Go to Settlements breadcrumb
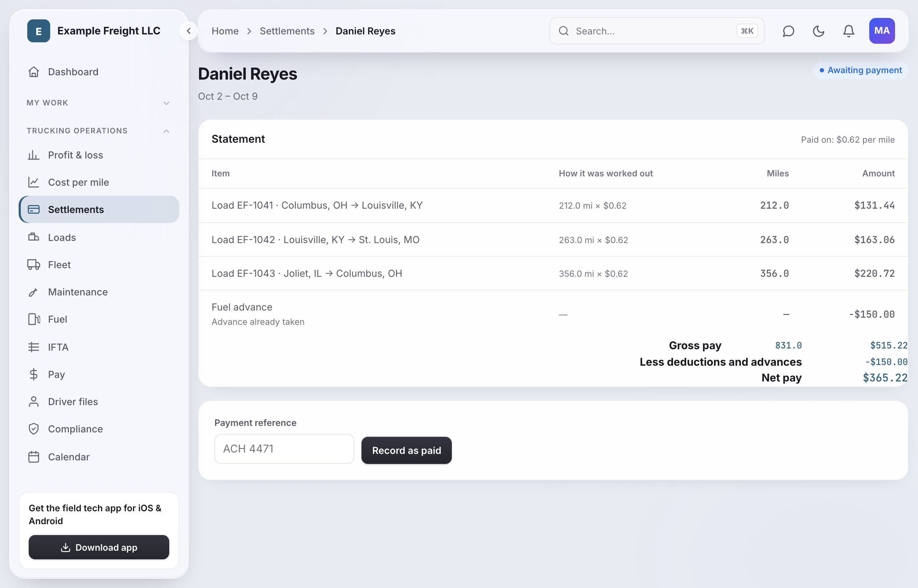Screen dimensions: 918x588 (x=287, y=31)
